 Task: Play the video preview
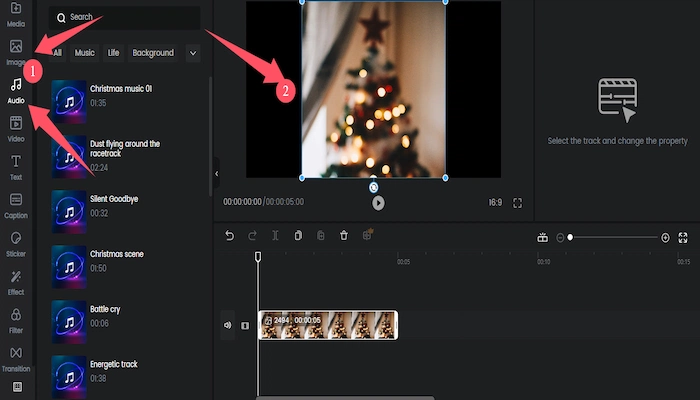click(x=378, y=202)
